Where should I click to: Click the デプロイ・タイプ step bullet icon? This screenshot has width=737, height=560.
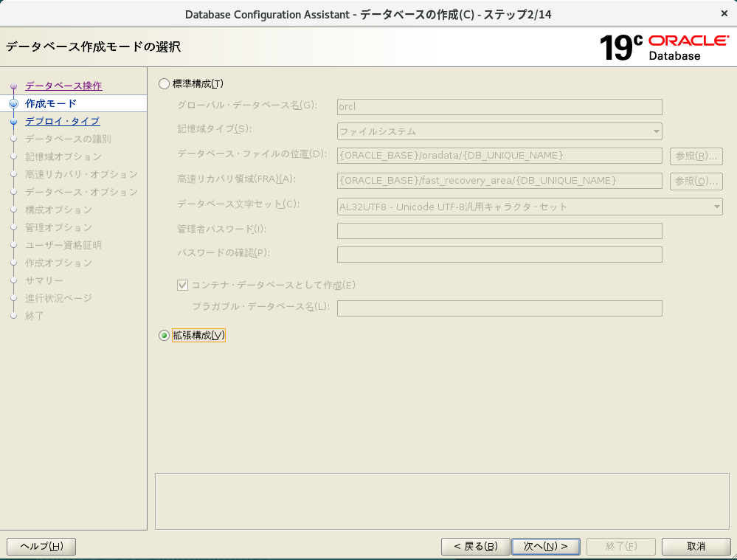[13, 122]
